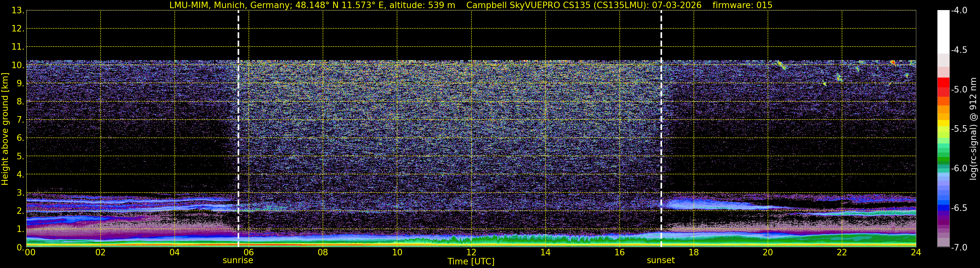The image size is (980, 268).
Task: Click the colorbar value '-4.0'
Action: (959, 11)
